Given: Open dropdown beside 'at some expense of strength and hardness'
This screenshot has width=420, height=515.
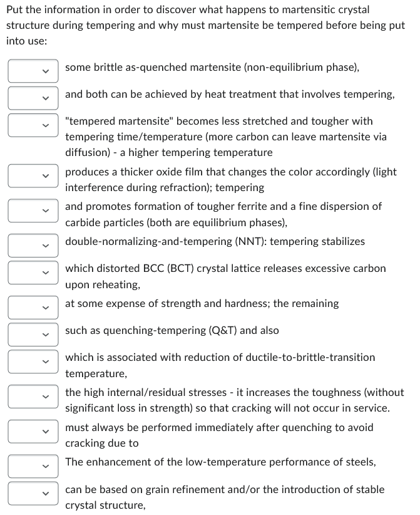Looking at the screenshot, I should 33,307.
